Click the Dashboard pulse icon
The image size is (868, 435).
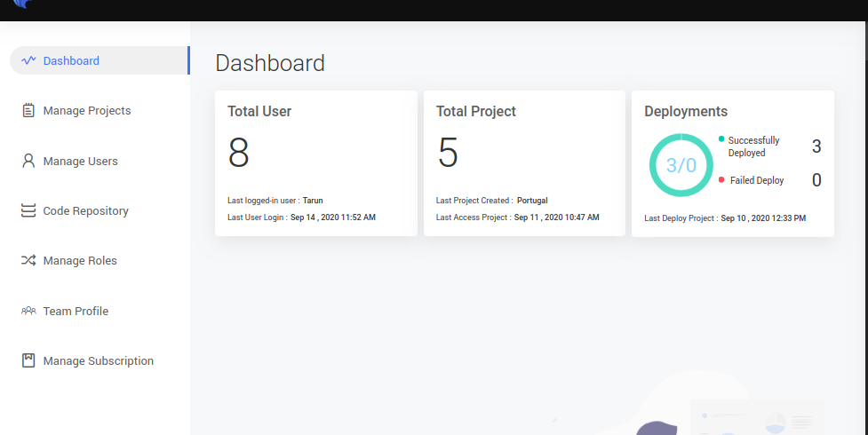[28, 61]
